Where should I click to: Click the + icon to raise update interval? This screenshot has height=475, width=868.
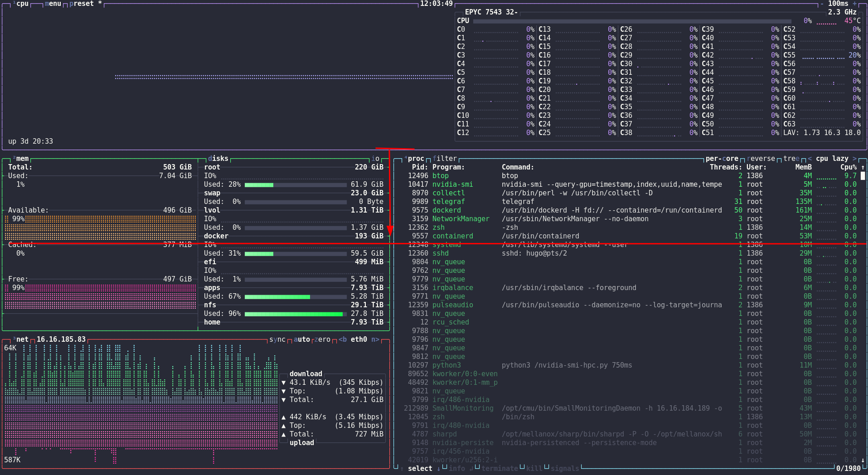854,4
